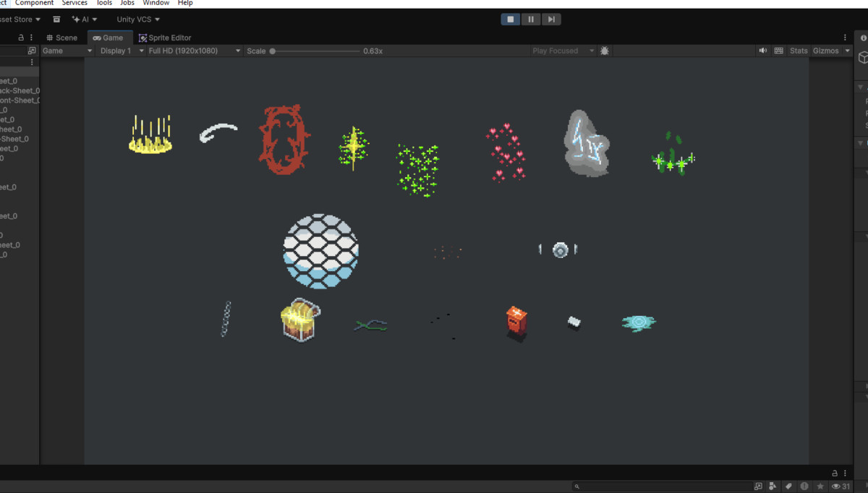Click the Scale slider handle

(273, 51)
